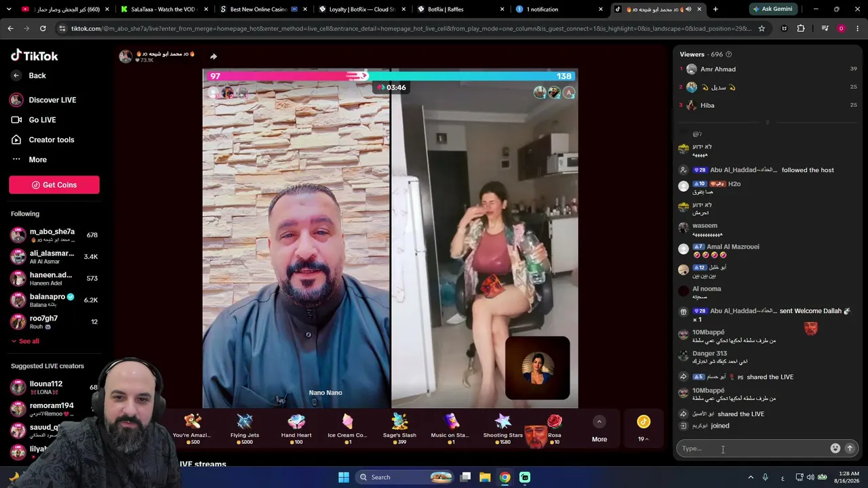Send the Sage's Slash gift
The width and height of the screenshot is (868, 488).
click(x=399, y=429)
